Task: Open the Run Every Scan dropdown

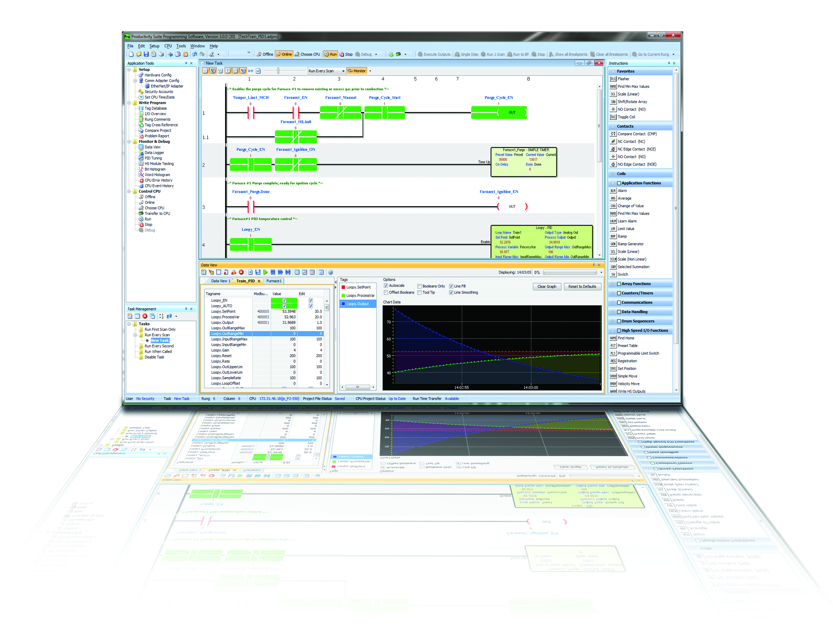Action: click(343, 71)
